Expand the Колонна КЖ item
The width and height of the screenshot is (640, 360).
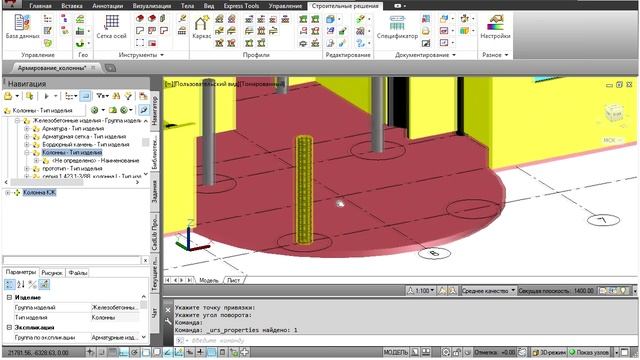pos(8,193)
